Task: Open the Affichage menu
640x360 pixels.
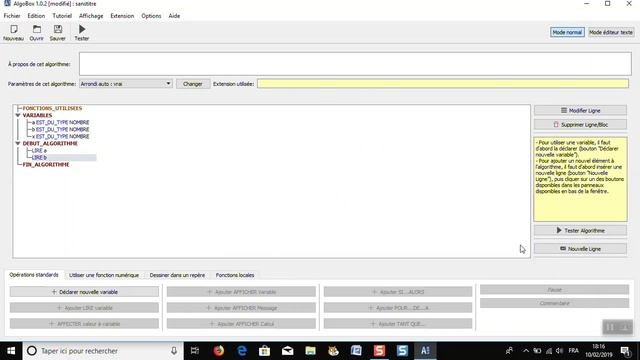Action: point(91,16)
